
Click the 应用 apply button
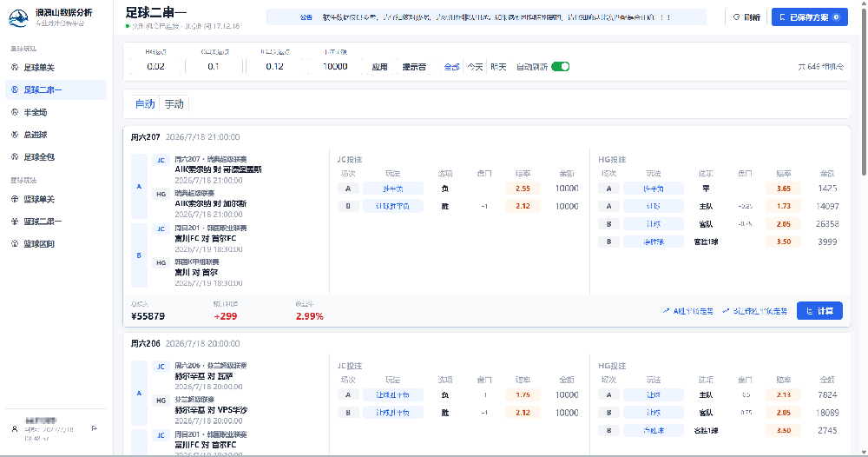pyautogui.click(x=379, y=67)
